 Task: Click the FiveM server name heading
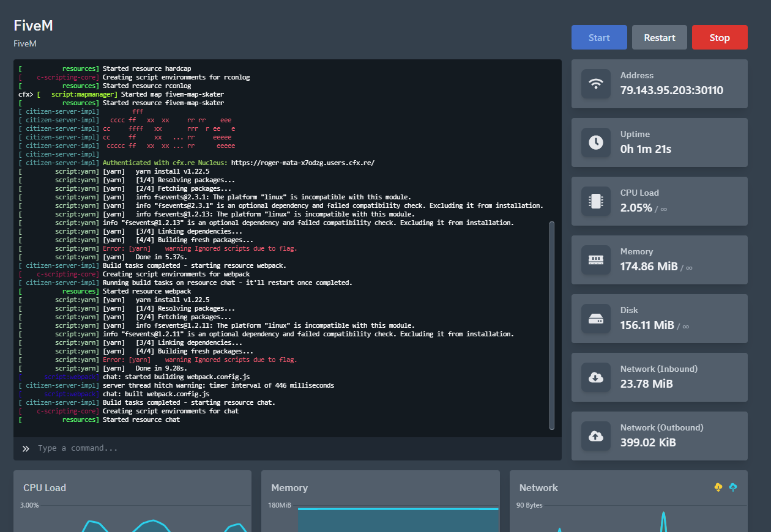click(x=34, y=26)
